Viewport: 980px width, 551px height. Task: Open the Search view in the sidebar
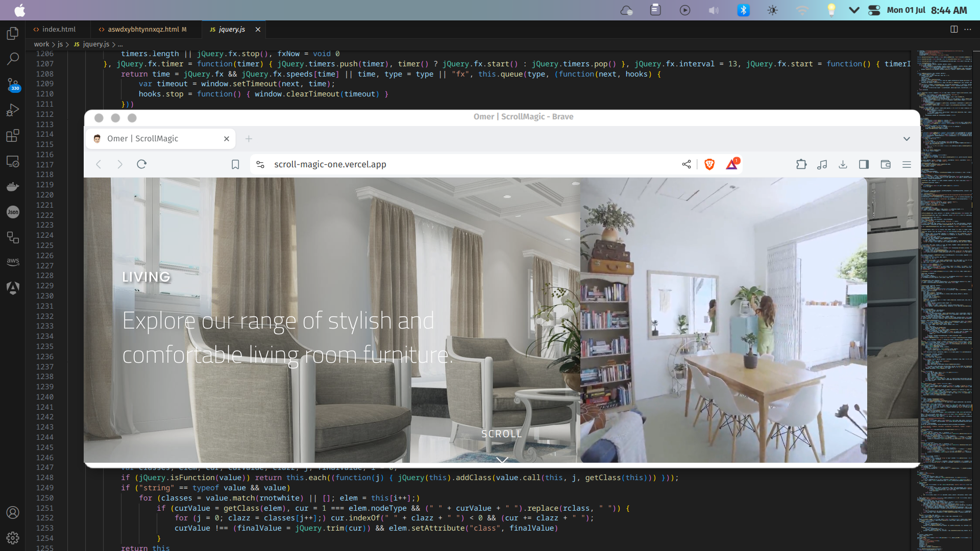(x=13, y=59)
